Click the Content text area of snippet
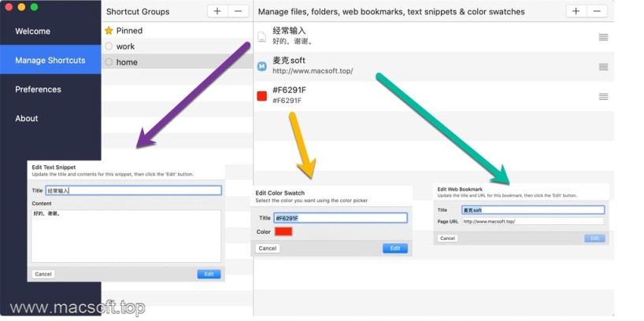This screenshot has height=321, width=644. 126,236
